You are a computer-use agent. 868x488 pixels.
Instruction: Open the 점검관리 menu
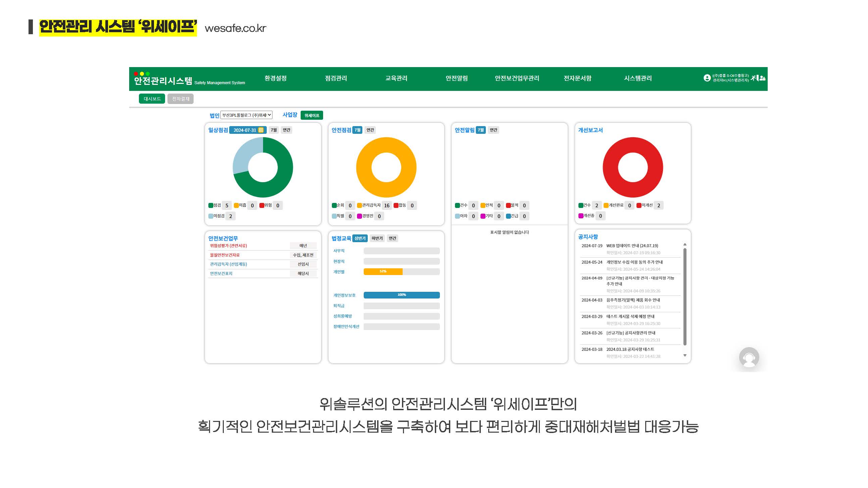336,78
